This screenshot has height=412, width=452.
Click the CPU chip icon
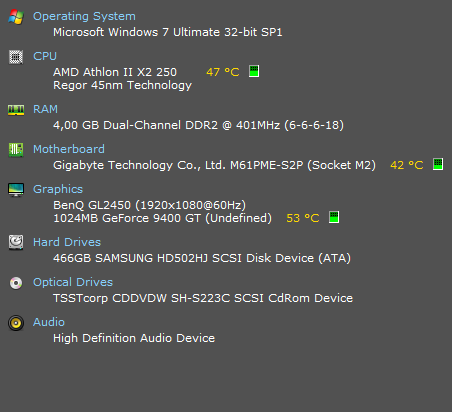tap(16, 57)
